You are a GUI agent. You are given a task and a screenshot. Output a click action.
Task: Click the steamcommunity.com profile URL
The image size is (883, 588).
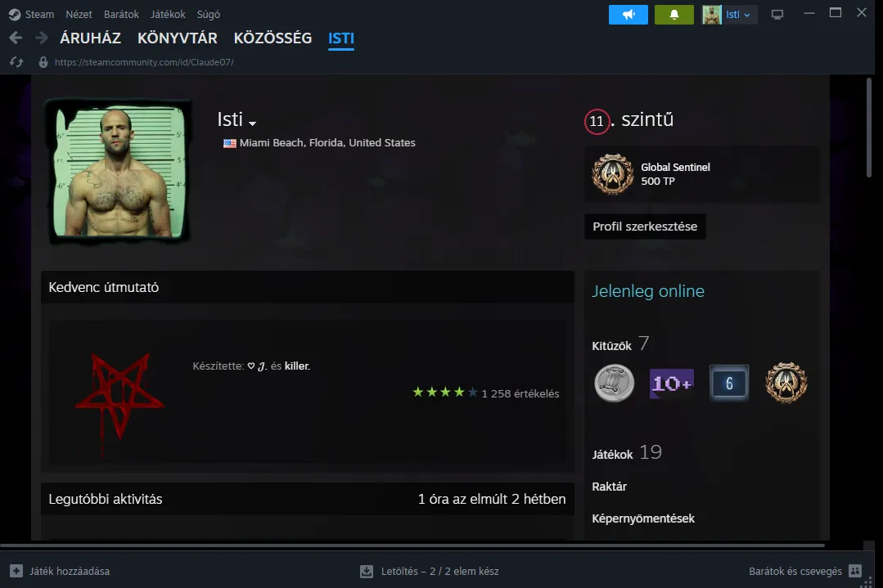(144, 62)
